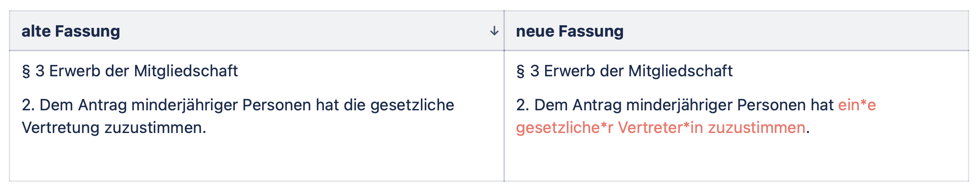Click "Vertretung" in the alte Fassung cell

[x=61, y=128]
